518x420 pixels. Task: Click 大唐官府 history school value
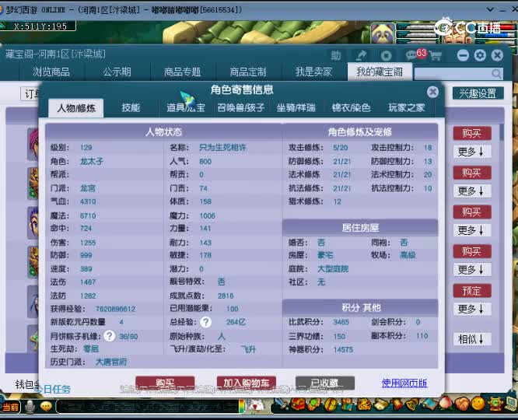click(x=111, y=362)
